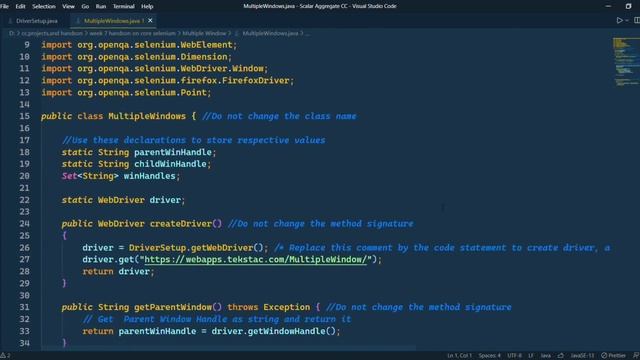Viewport: 640px width, 360px height.
Task: Change the LF end-of-line sequence
Action: click(531, 356)
